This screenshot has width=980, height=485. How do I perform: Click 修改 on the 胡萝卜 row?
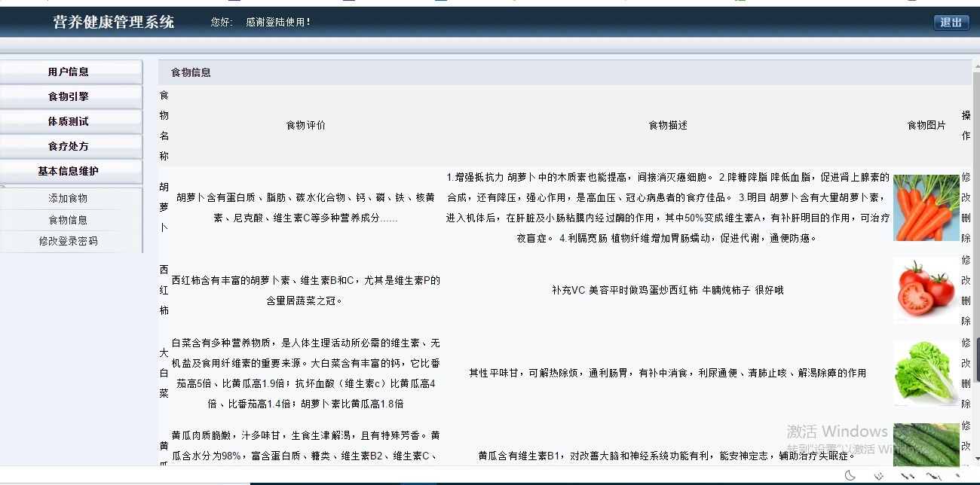tap(965, 187)
